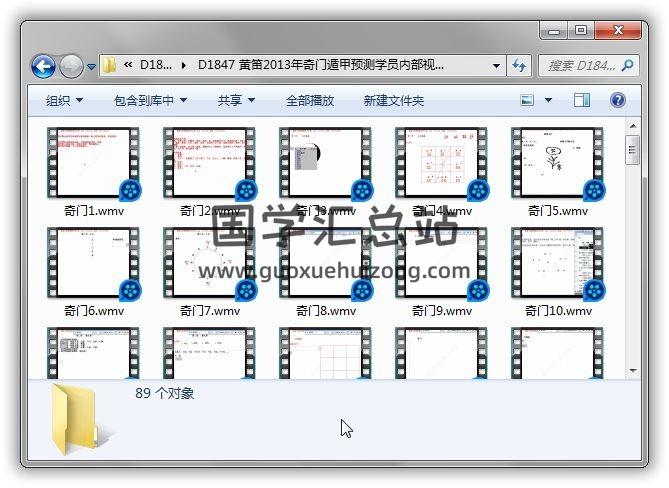669x488 pixels.
Task: Click the folder icon in address bar
Action: pyautogui.click(x=109, y=65)
